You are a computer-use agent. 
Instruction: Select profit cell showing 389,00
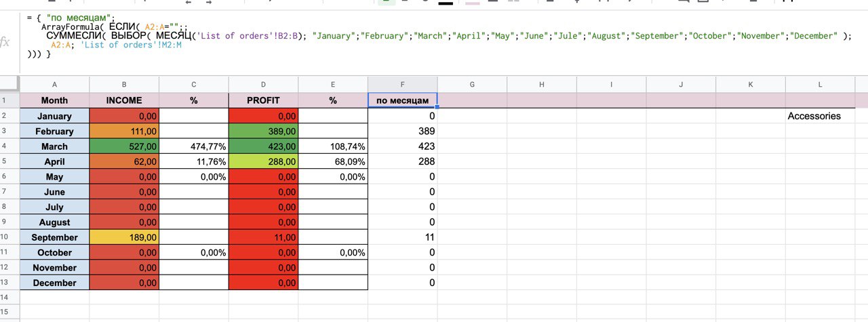(264, 131)
